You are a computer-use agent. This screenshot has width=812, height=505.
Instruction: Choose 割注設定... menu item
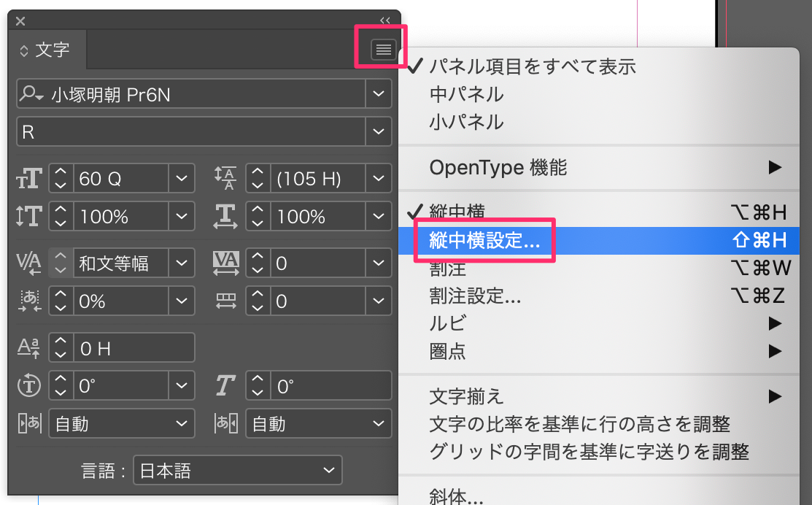[599, 296]
